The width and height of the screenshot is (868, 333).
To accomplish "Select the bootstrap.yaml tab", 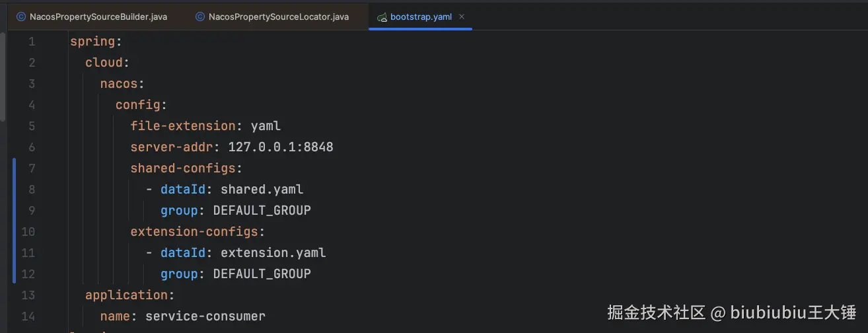I will tap(421, 17).
